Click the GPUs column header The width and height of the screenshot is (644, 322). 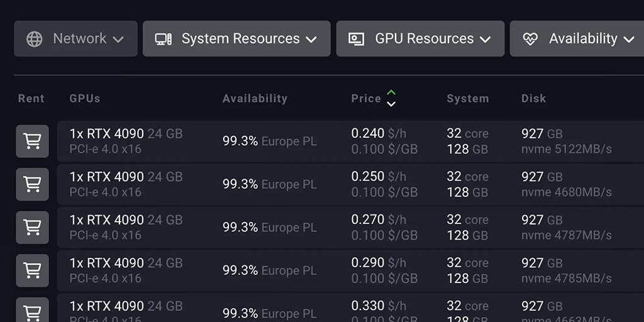pos(85,98)
